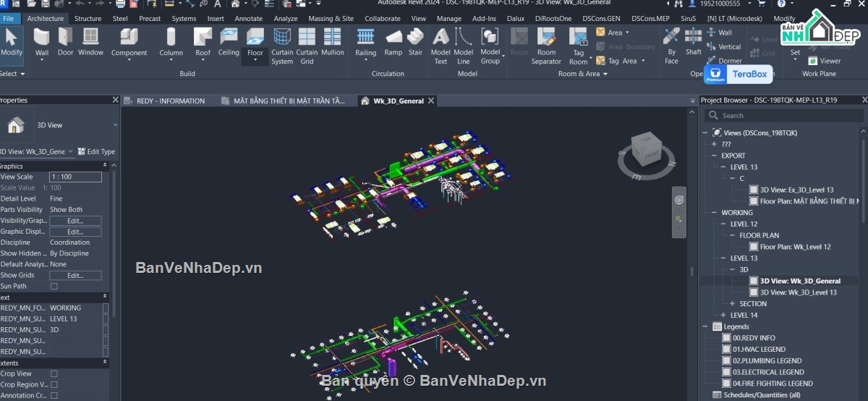Click the By Face opening tool
The height and width of the screenshot is (401, 868).
point(671,46)
